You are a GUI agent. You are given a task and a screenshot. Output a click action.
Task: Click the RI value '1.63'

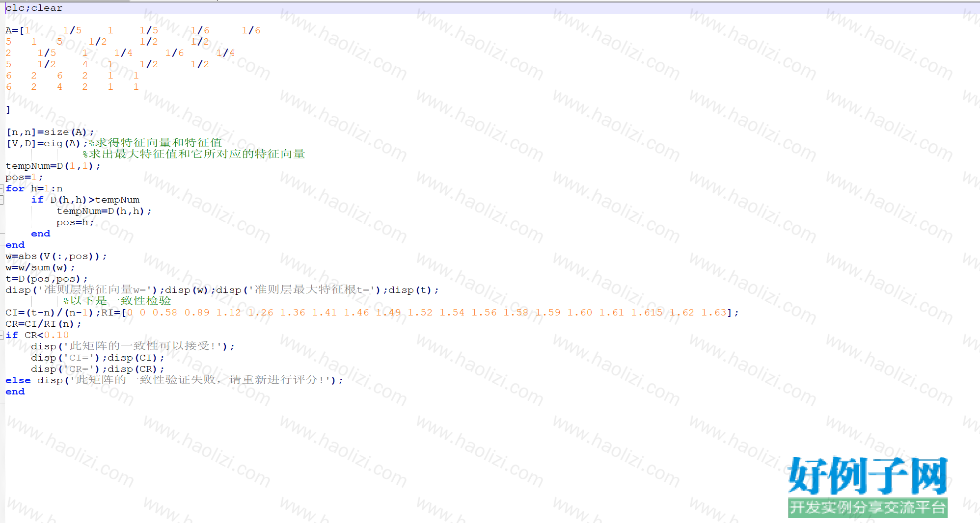click(713, 313)
